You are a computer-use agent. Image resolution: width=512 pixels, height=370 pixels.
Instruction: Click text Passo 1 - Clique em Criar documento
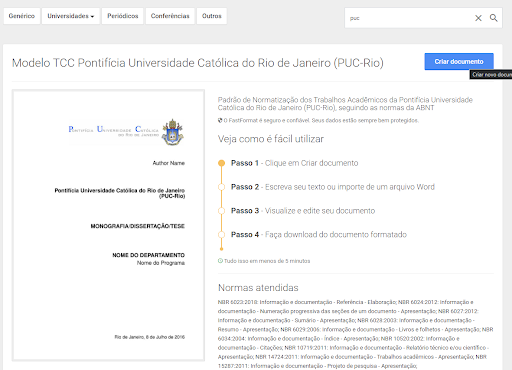coord(295,163)
